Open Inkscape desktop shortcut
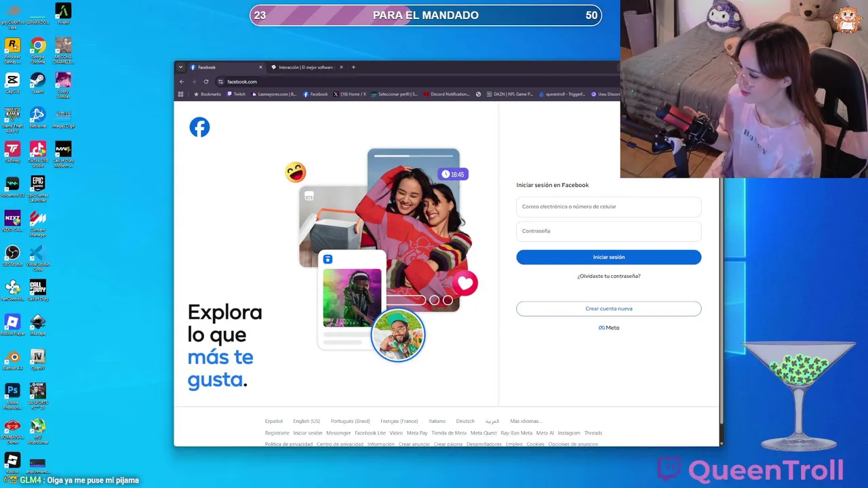 38,325
